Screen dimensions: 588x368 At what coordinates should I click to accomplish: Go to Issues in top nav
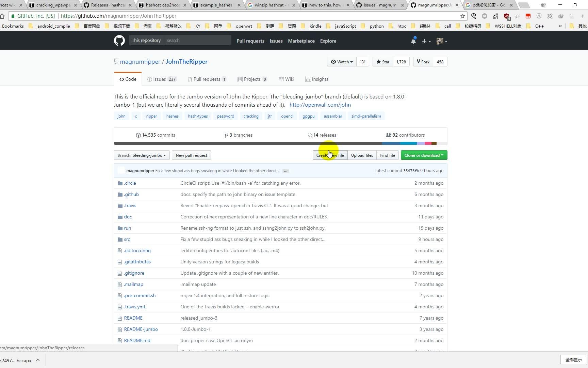coord(276,41)
